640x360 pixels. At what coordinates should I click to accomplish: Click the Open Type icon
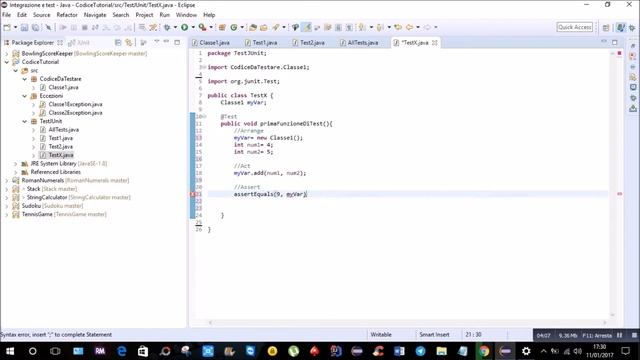pos(253,27)
